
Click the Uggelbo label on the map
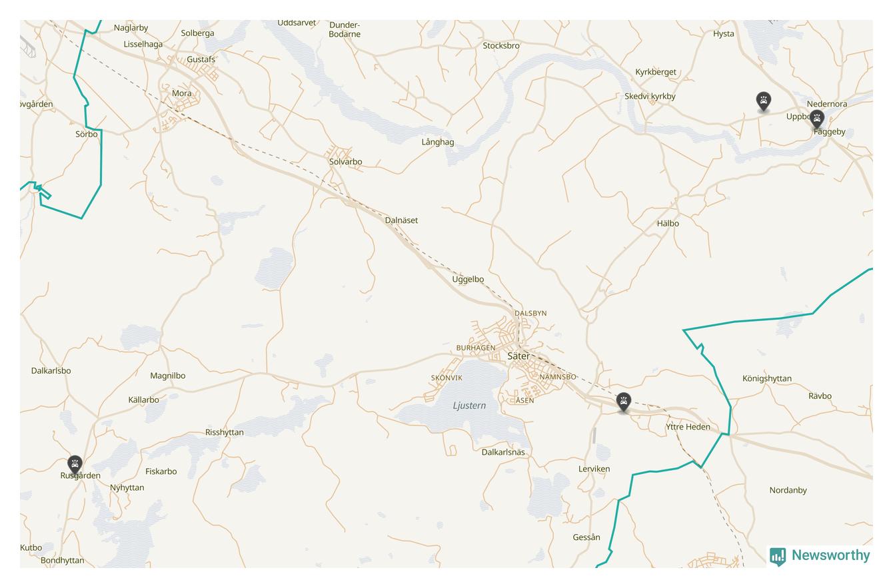(468, 280)
